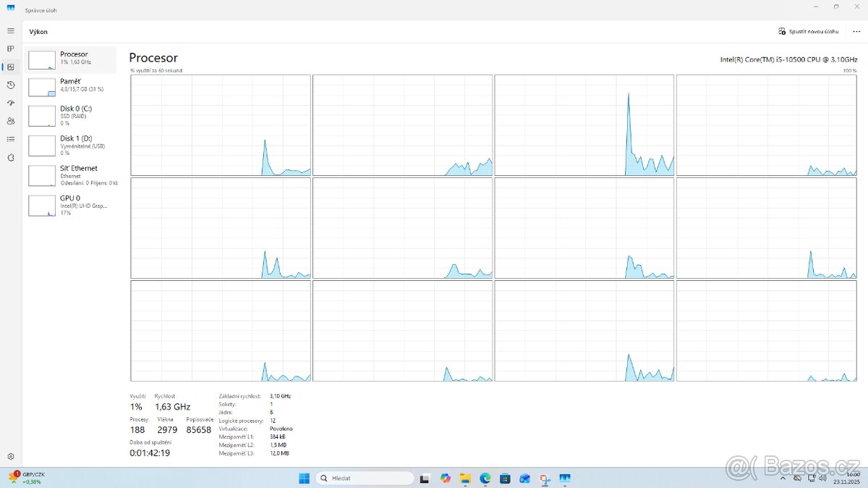
Task: Open the Processes page icon in sidebar
Action: click(10, 49)
